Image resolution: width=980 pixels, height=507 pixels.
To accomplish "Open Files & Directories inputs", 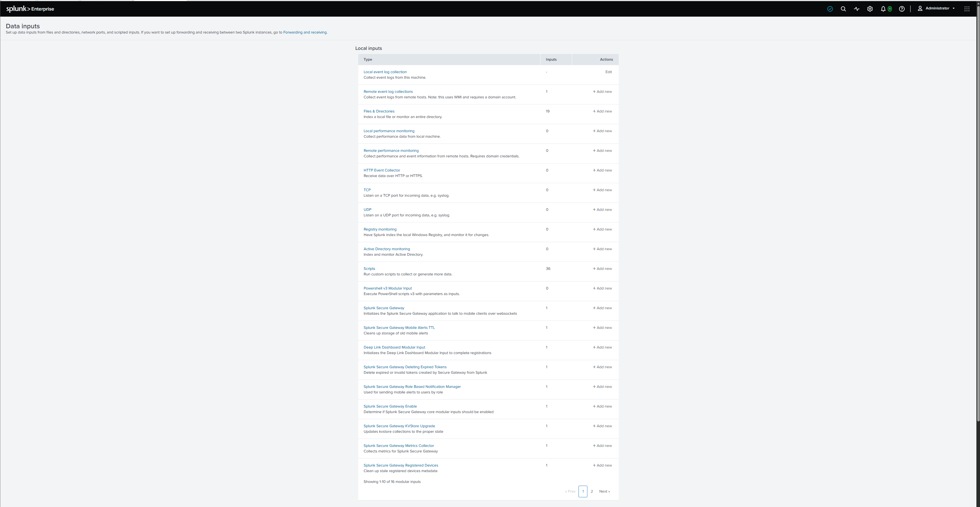I will point(379,111).
